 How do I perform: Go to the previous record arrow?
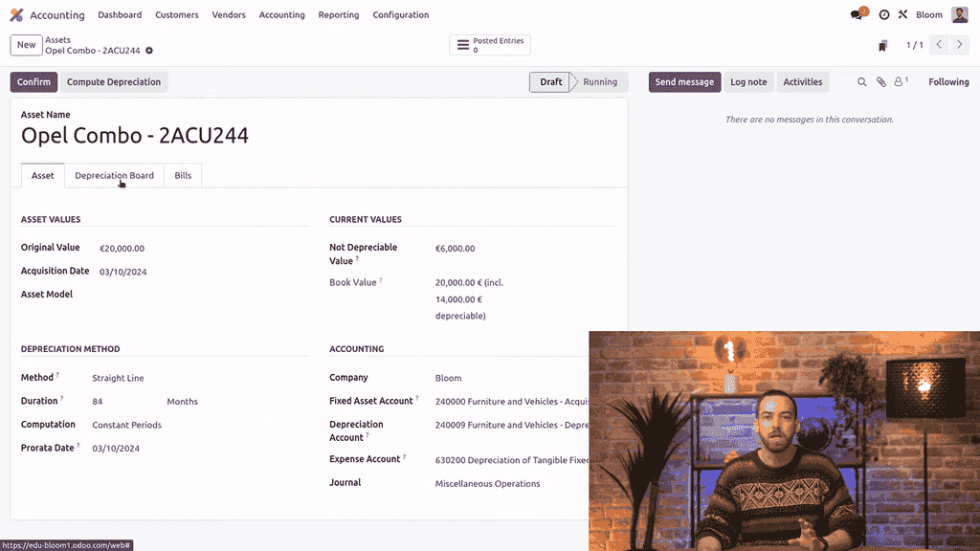pyautogui.click(x=940, y=45)
